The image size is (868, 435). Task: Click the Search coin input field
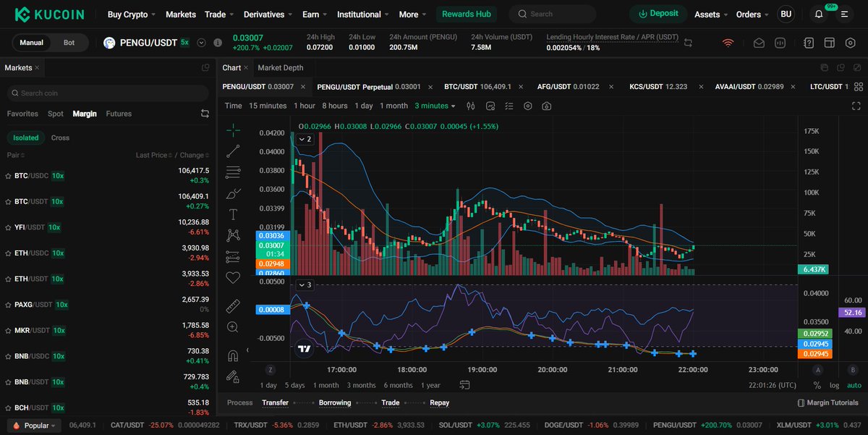[107, 93]
